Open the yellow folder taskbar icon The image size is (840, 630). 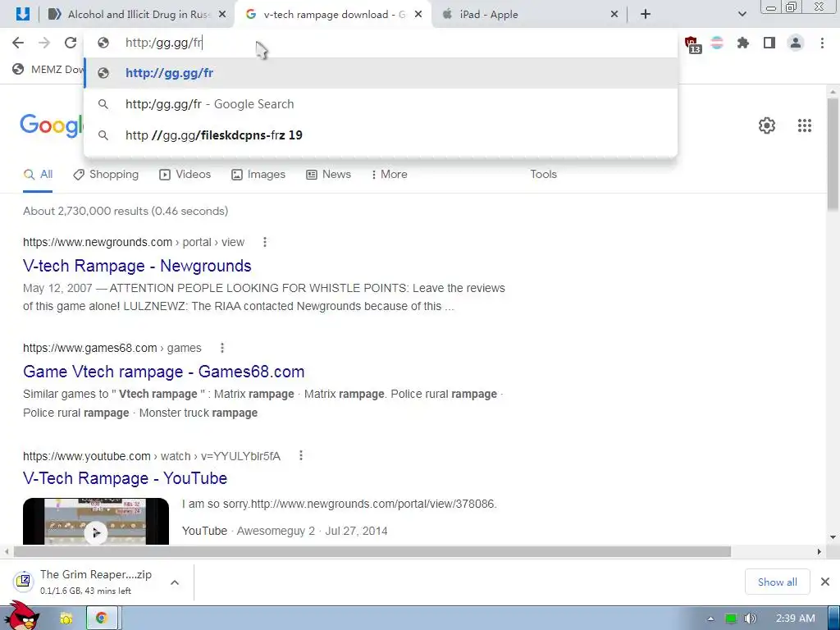point(66,619)
